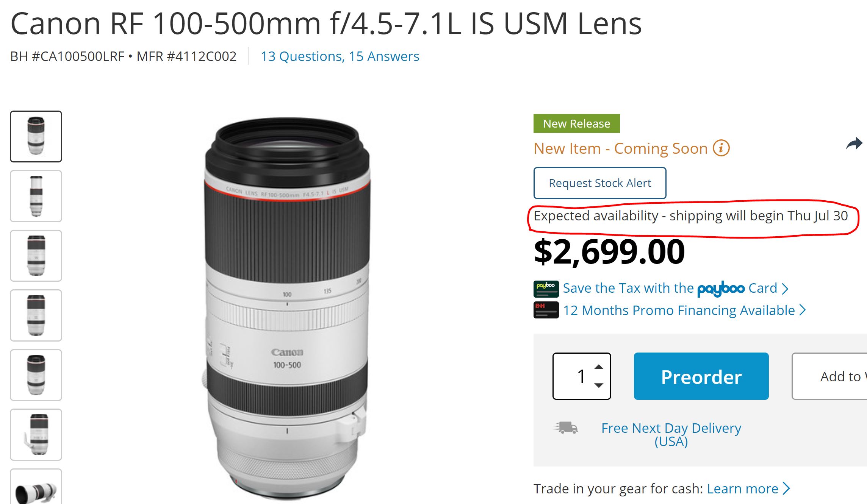Select the second thumbnail with extended lens
The image size is (867, 504).
pos(36,196)
